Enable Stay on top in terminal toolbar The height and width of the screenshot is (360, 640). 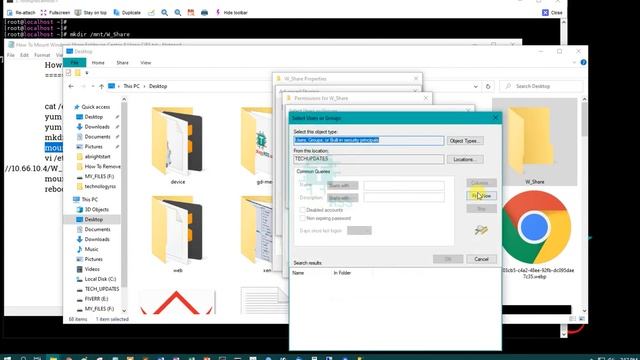[90, 13]
